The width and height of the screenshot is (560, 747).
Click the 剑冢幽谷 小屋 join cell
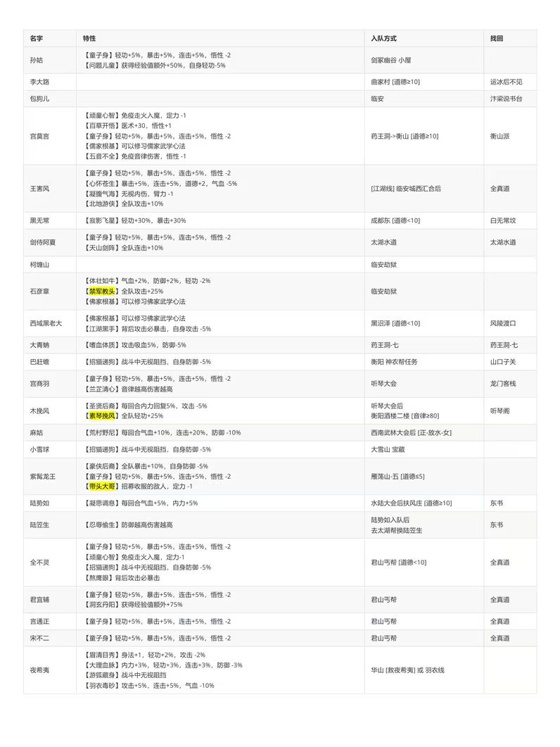(x=391, y=61)
